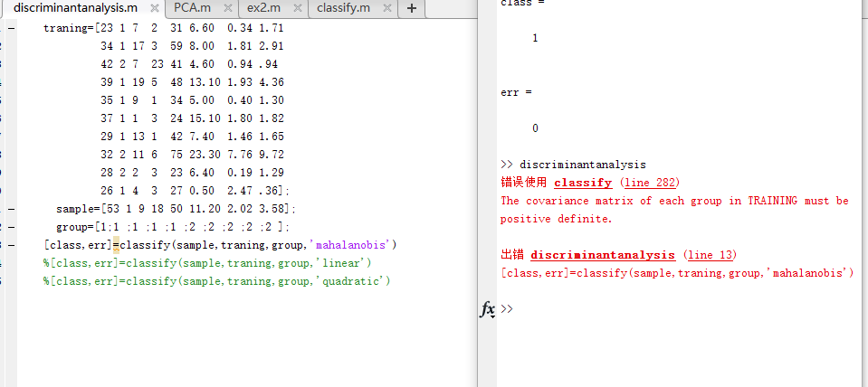Image resolution: width=868 pixels, height=387 pixels.
Task: Click the matrix row starting with 26 1 4
Action: [195, 191]
